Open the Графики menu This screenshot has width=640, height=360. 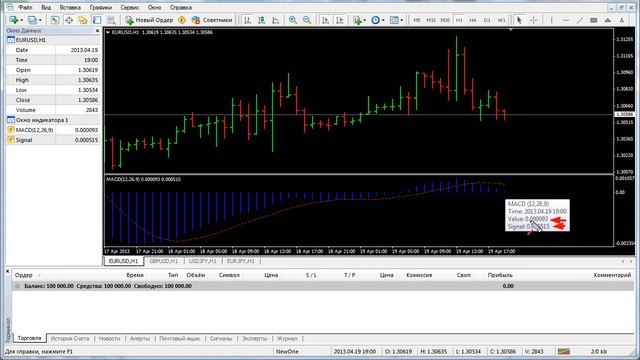click(x=100, y=7)
